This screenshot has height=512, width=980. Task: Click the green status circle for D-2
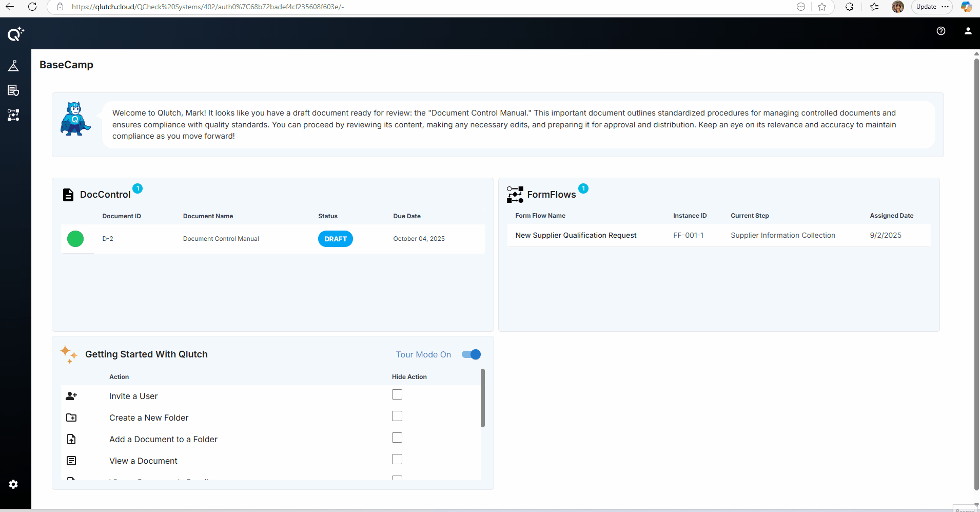(75, 239)
